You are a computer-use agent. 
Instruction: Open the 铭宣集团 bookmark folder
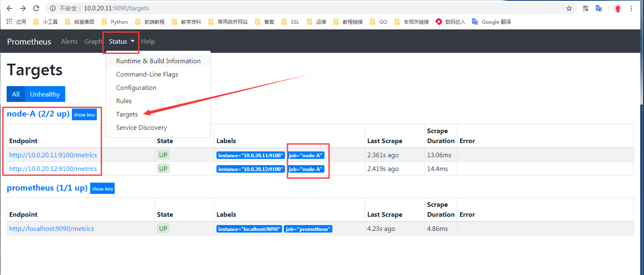pos(80,22)
